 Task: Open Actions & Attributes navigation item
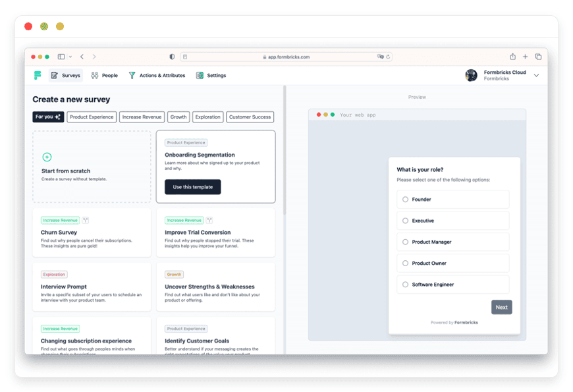click(x=157, y=75)
